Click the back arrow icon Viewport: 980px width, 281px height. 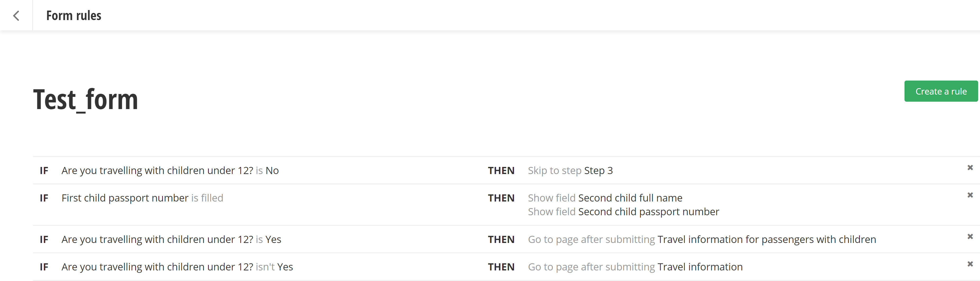pyautogui.click(x=16, y=16)
